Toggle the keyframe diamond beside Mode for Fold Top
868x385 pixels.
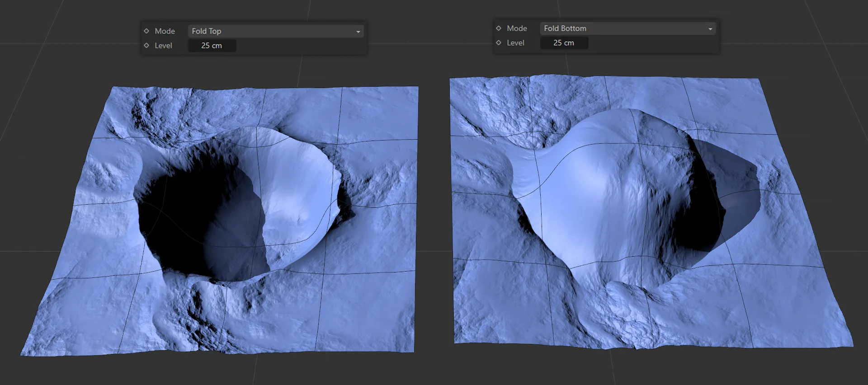click(146, 31)
